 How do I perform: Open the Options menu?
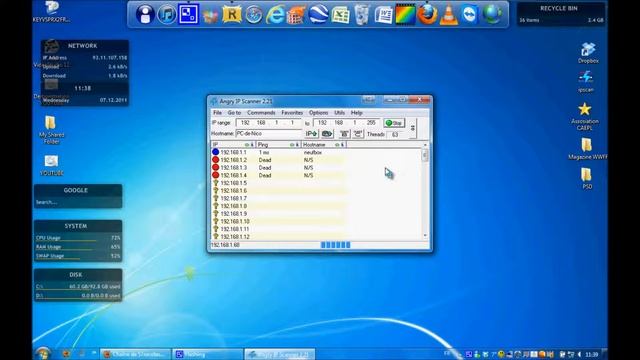point(318,113)
